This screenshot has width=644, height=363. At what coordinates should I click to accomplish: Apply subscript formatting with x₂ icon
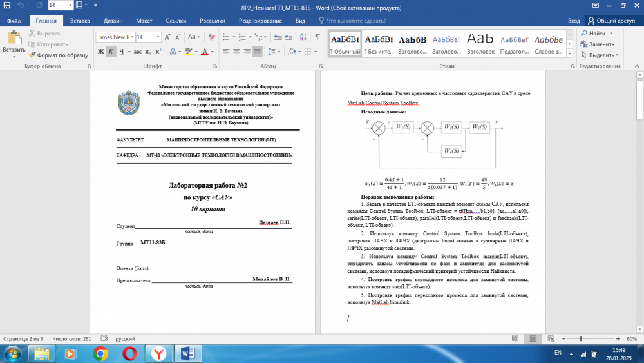pos(147,52)
